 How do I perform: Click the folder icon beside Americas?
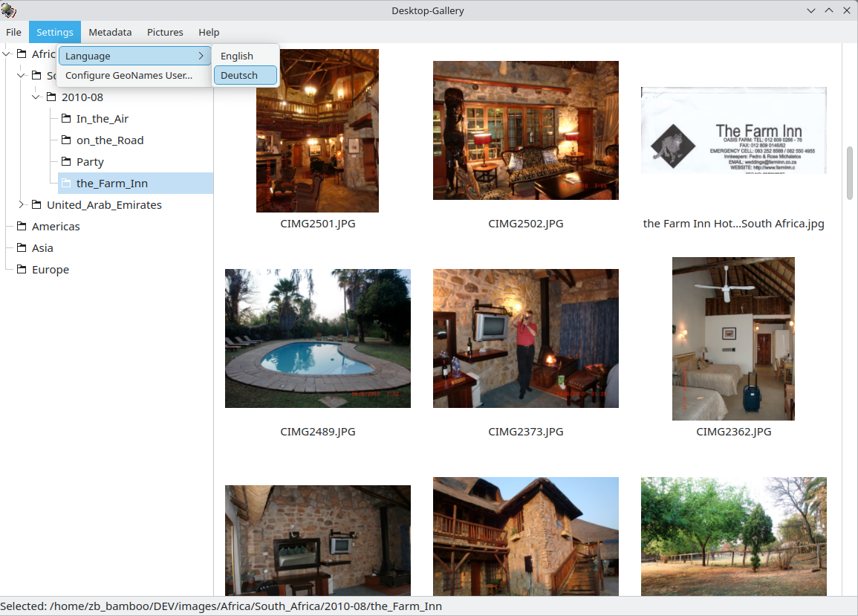[21, 227]
